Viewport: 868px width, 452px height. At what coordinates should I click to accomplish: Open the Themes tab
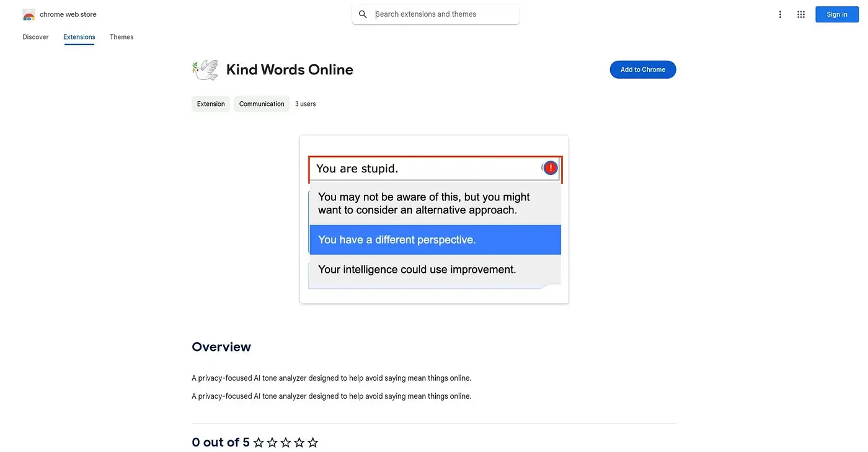point(122,37)
